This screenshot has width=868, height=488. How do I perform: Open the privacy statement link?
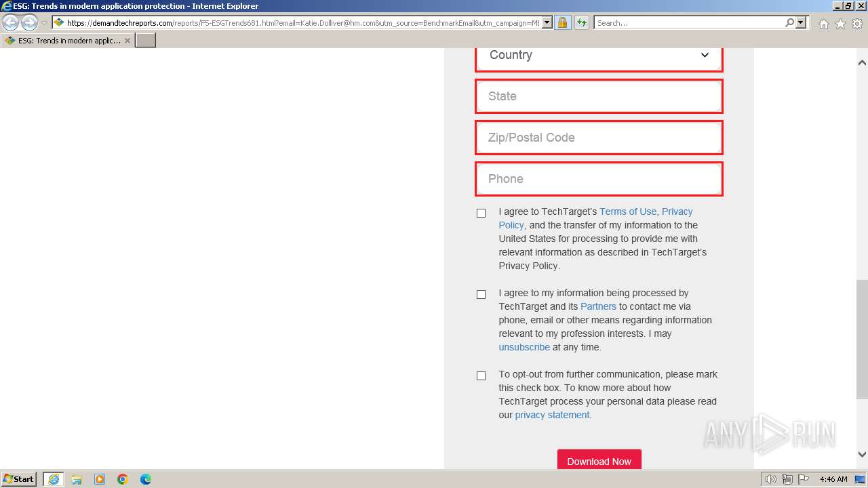(x=552, y=415)
